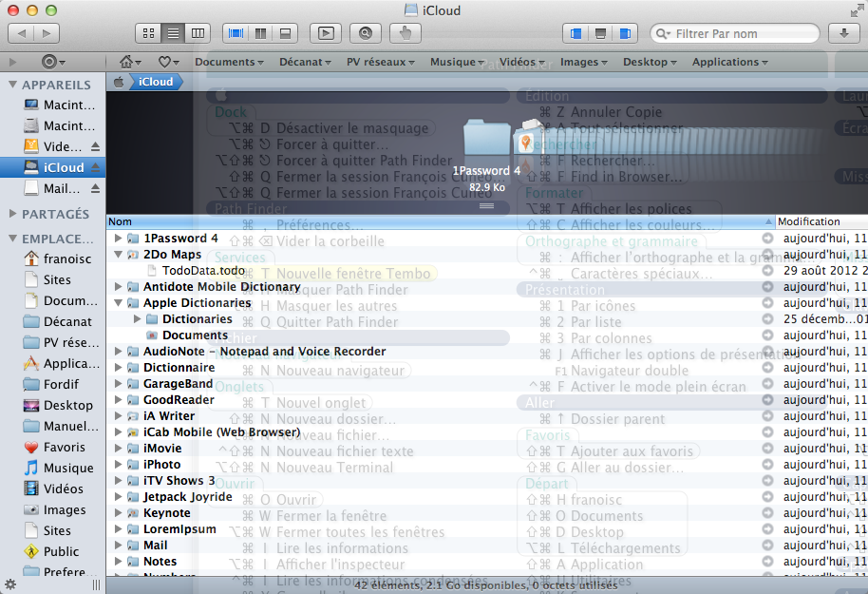Select the iCloud tab in the path bar

(156, 82)
